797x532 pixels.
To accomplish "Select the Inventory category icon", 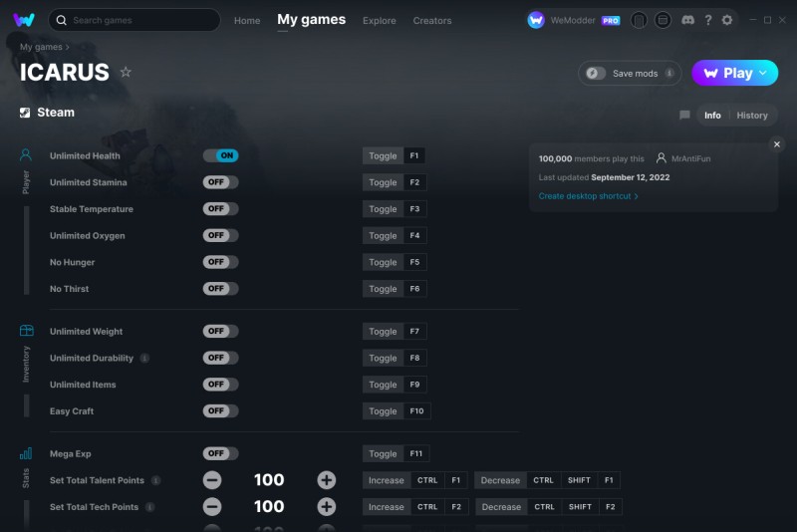I will coord(27,331).
